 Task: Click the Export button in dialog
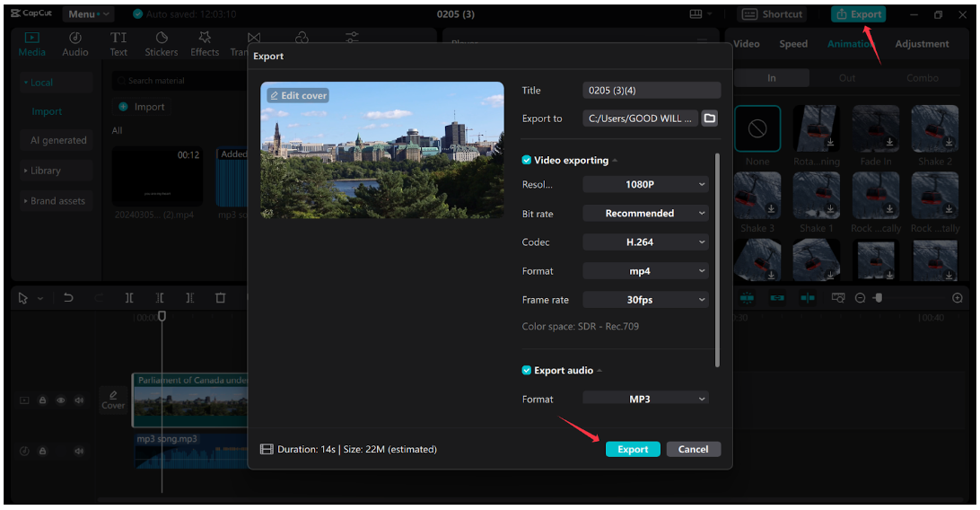[633, 449]
